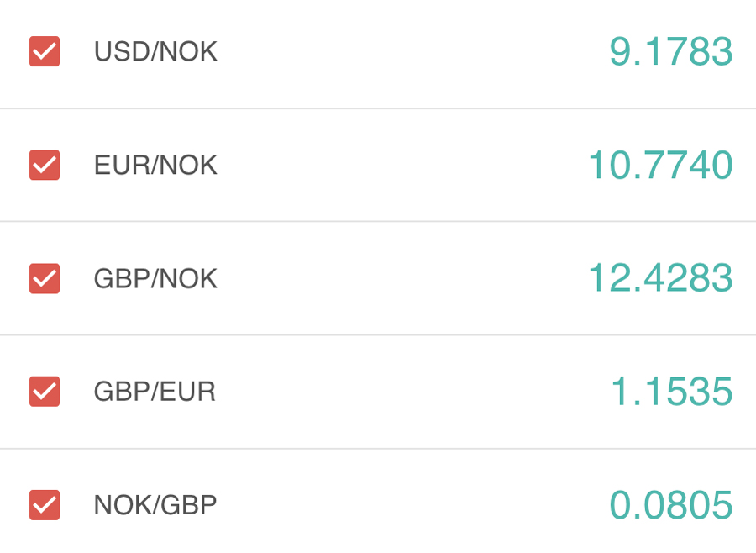Deselect the NOK/GBP checkbox

(45, 505)
